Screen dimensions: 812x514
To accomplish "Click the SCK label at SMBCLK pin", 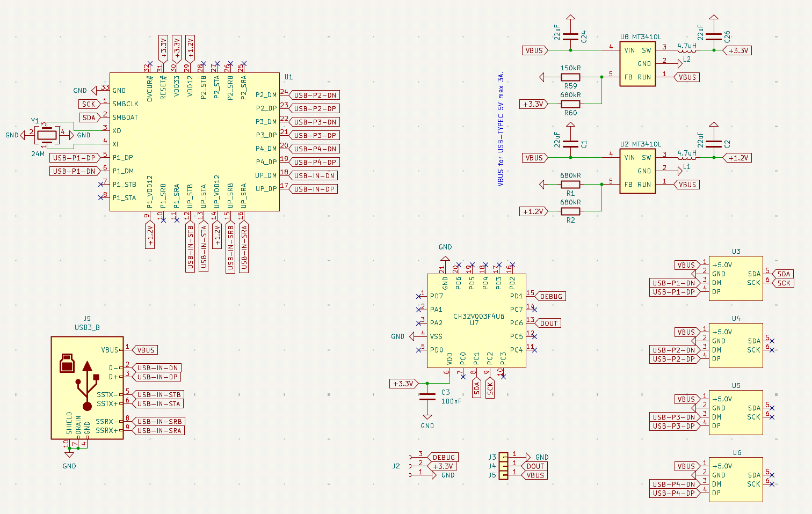I will pyautogui.click(x=89, y=104).
